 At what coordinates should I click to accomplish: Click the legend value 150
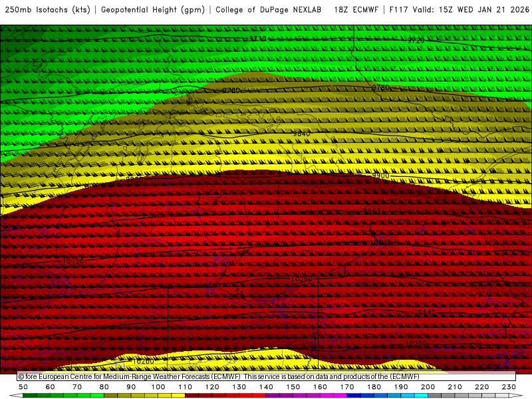pos(293,387)
